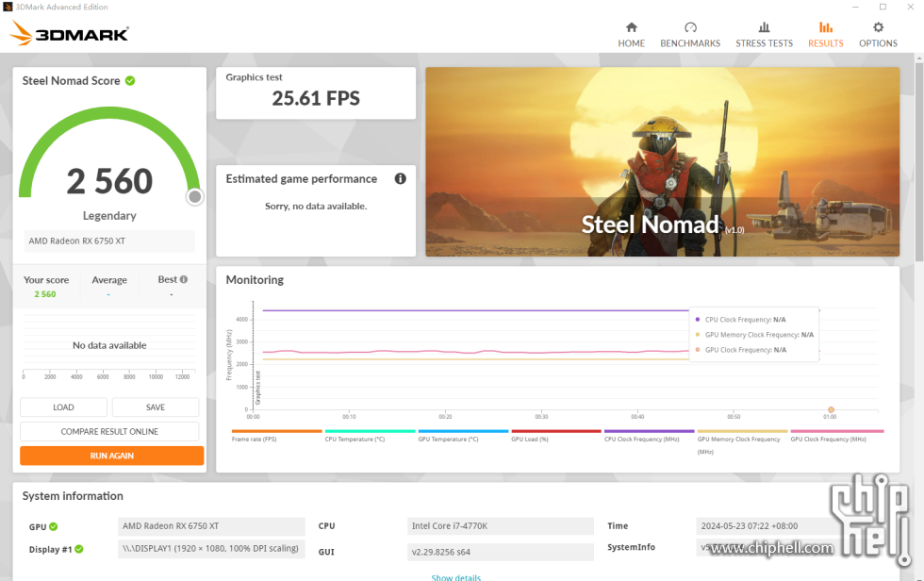Click the Display #1 value "\\.\DISPLAY1"

211,549
